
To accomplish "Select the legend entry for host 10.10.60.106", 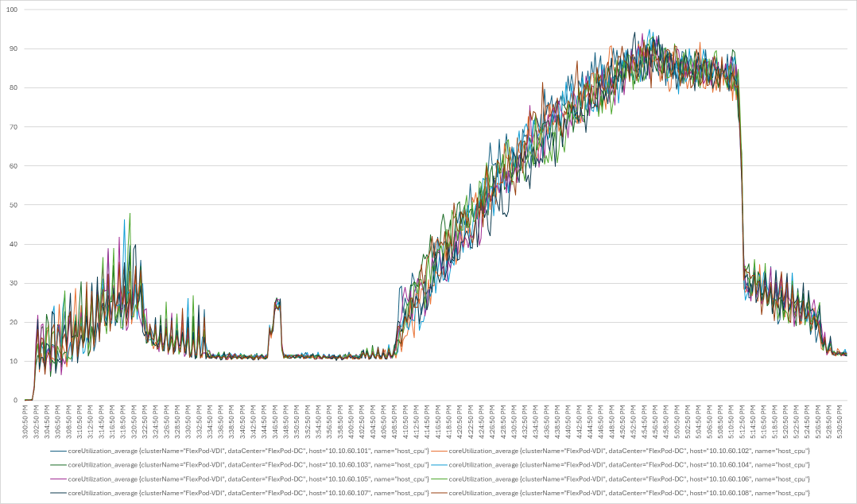I will point(622,479).
